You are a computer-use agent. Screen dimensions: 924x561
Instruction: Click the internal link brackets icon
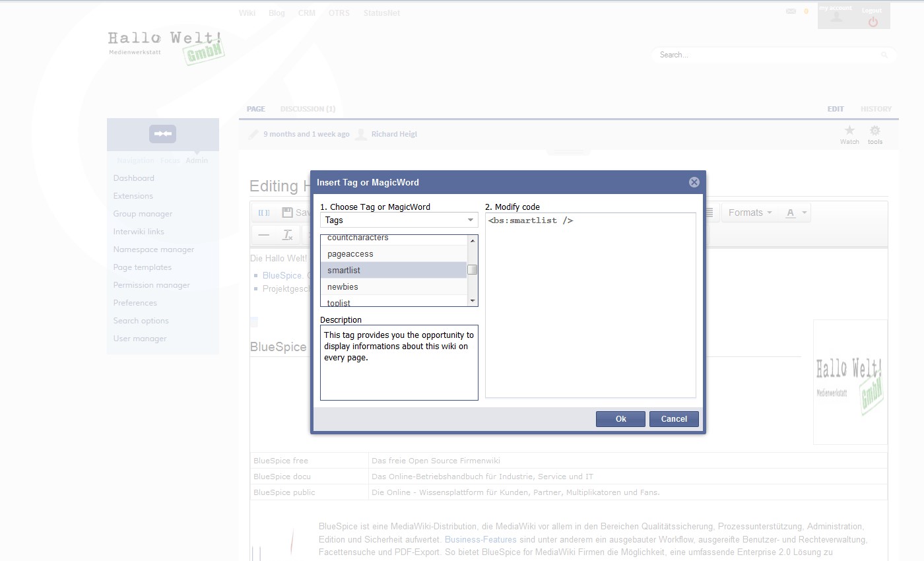tap(263, 212)
